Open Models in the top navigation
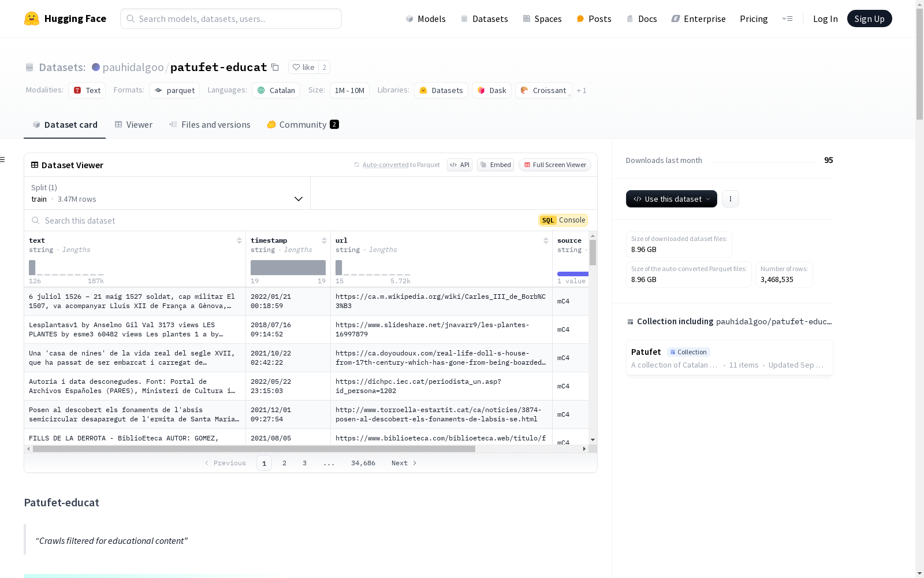The image size is (924, 578). [x=426, y=18]
